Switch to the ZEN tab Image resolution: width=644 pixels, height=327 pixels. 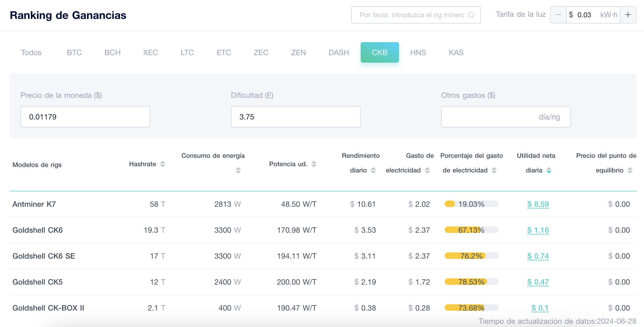298,52
